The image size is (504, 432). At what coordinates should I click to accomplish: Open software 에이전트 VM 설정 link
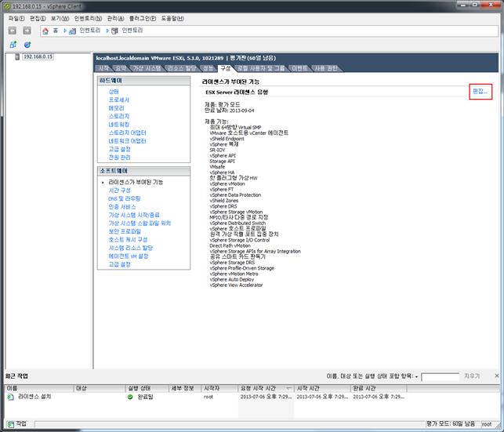pyautogui.click(x=129, y=256)
